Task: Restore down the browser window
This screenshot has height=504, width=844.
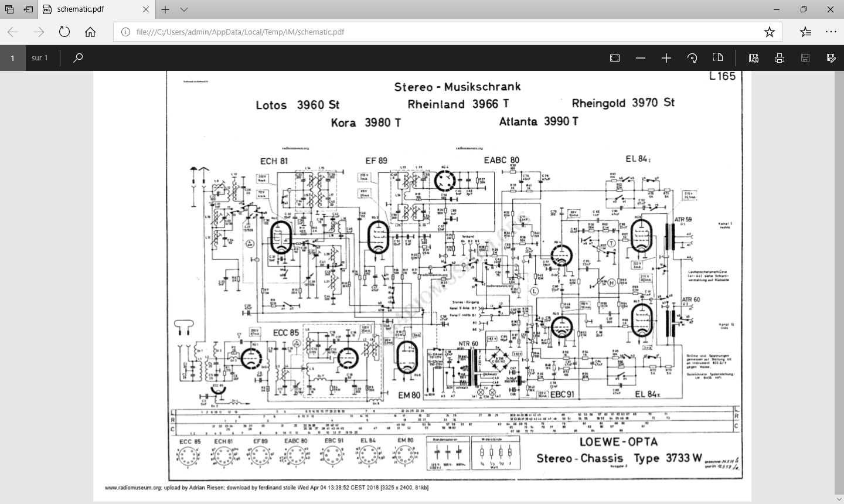Action: click(x=804, y=9)
